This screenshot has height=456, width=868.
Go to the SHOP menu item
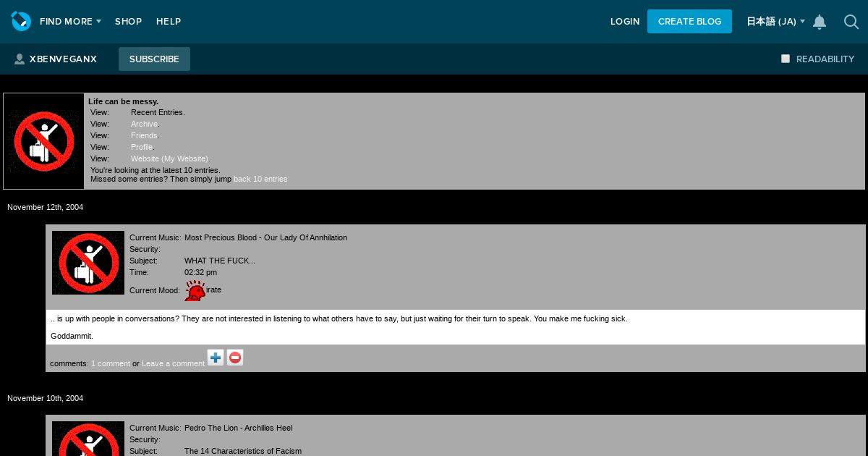tap(129, 22)
